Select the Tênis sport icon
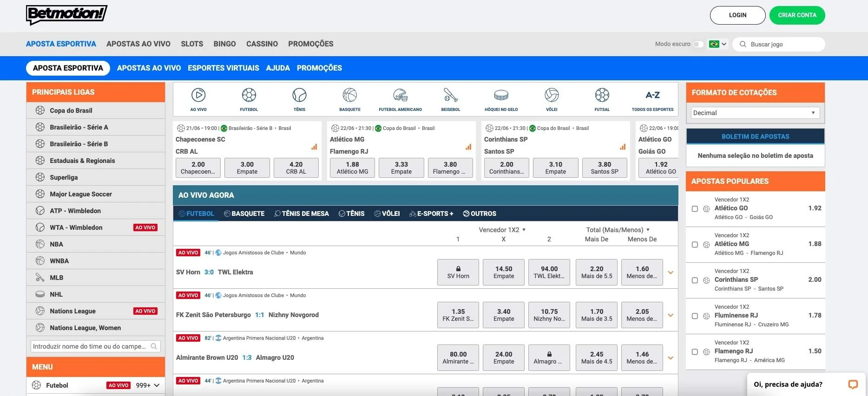 click(x=299, y=95)
